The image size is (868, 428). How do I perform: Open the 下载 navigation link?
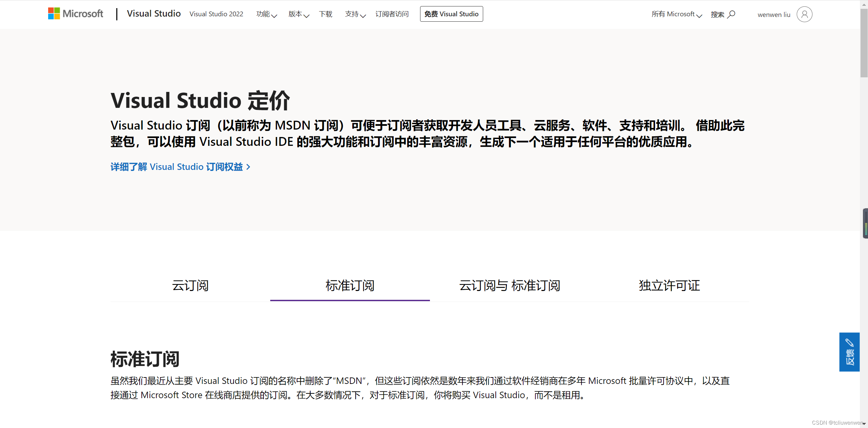pyautogui.click(x=325, y=14)
